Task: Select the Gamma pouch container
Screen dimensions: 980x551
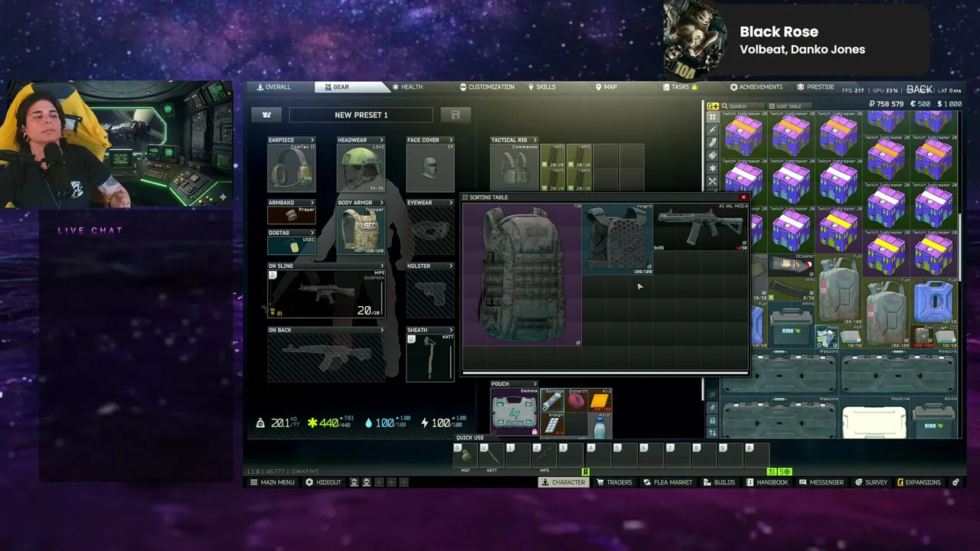Action: (514, 412)
